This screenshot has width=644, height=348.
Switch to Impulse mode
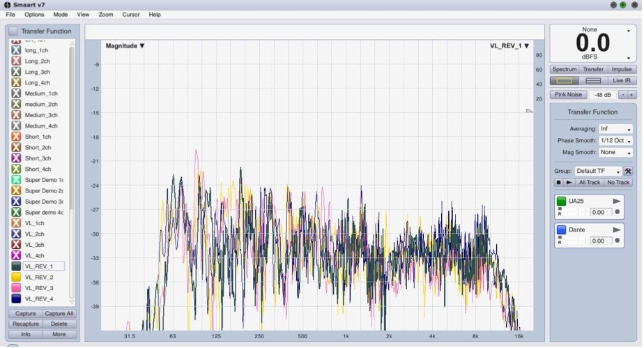[622, 69]
